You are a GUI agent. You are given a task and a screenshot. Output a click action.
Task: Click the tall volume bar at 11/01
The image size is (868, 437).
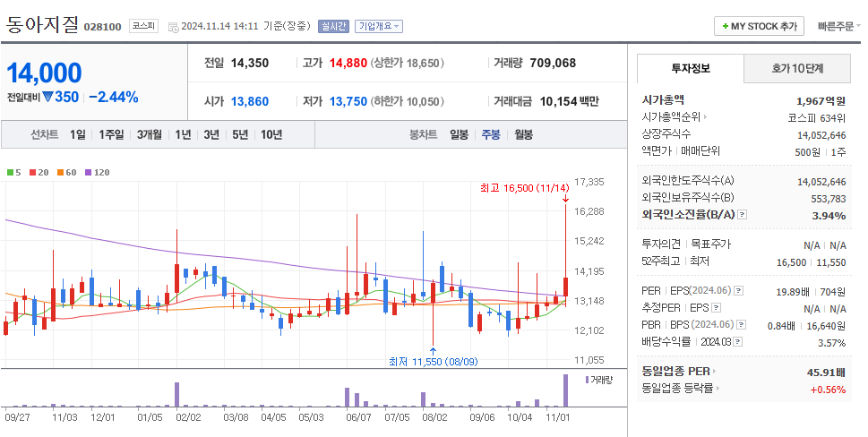point(566,390)
